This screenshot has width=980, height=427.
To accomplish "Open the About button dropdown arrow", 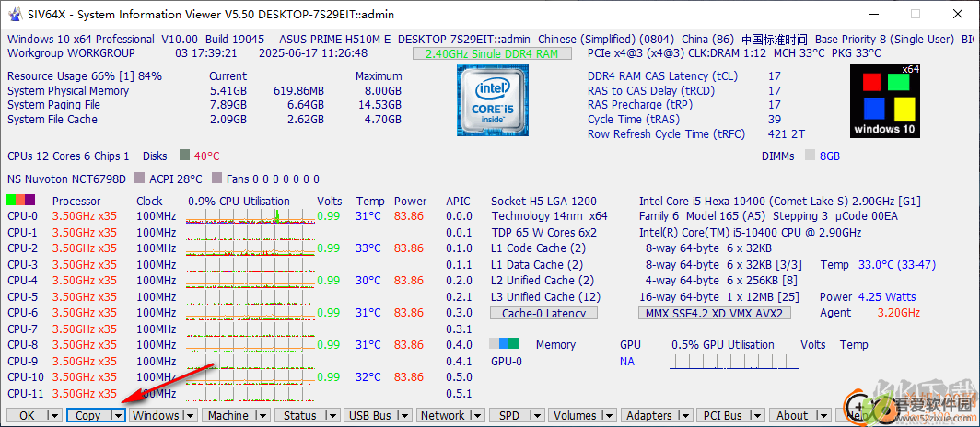I will coord(823,415).
